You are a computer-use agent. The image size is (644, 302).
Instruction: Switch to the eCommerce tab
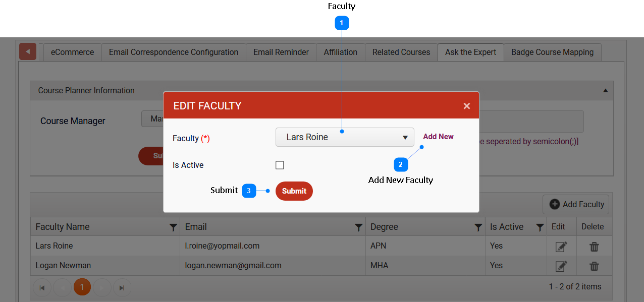pos(72,52)
